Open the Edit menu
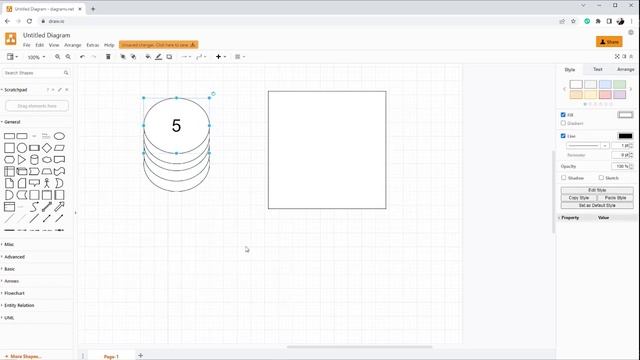 pyautogui.click(x=40, y=45)
